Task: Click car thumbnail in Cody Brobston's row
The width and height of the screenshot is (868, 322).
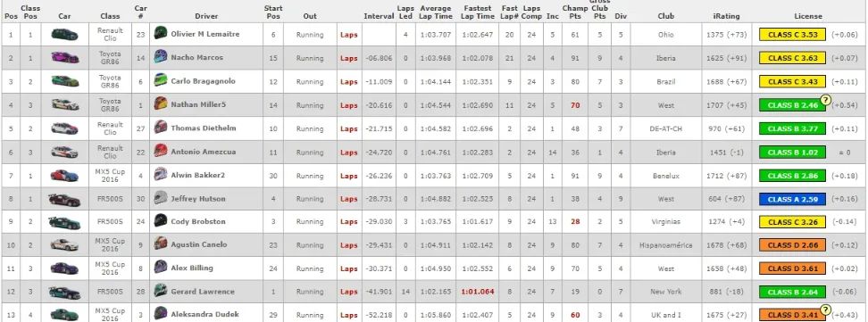Action: 65,222
